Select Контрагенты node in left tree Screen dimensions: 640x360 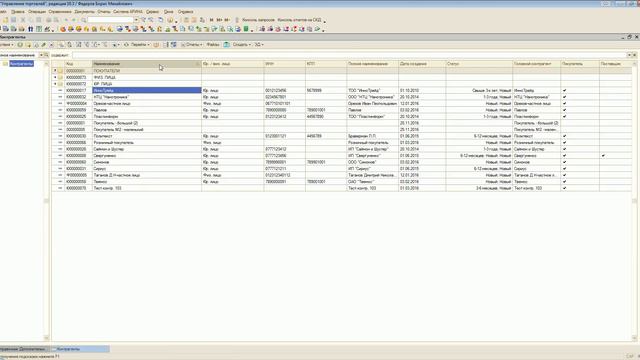click(x=21, y=64)
